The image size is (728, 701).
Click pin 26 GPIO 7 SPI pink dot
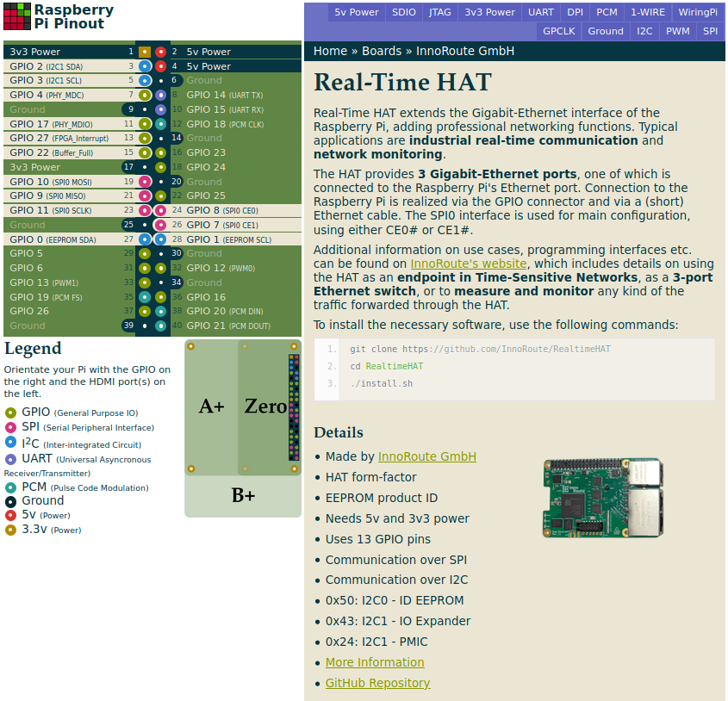pos(160,225)
